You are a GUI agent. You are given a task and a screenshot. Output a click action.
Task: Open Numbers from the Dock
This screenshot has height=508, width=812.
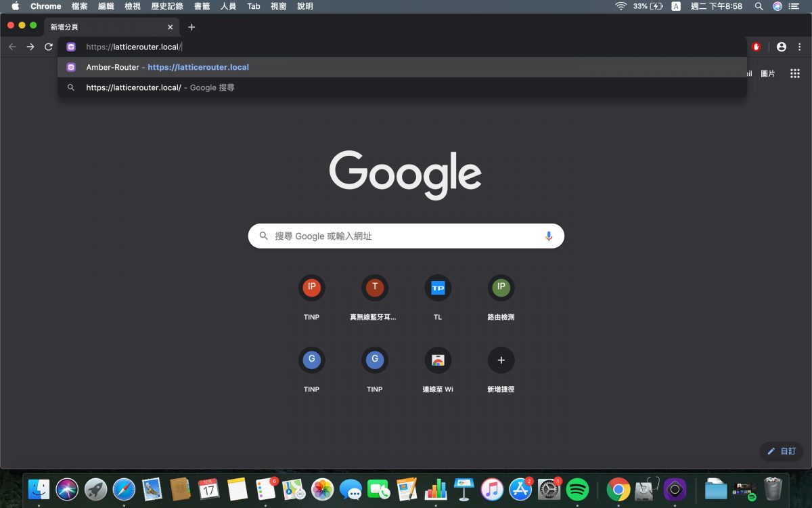436,489
